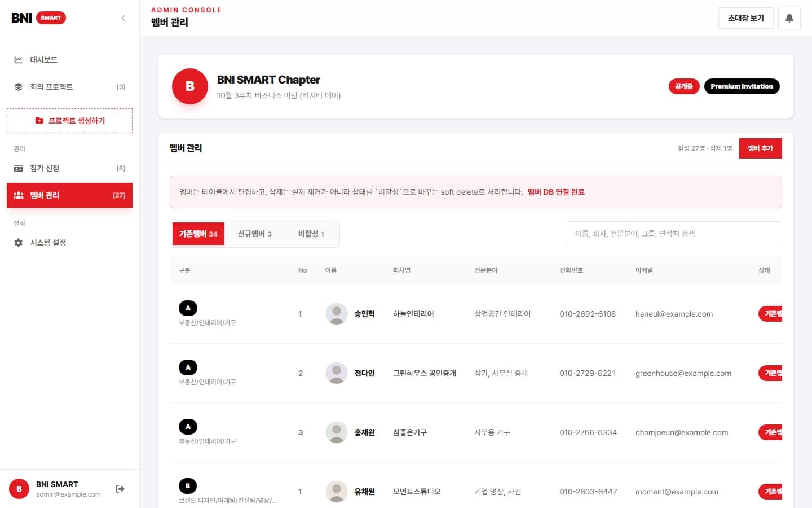Click the status badge in 전다인 row
The height and width of the screenshot is (508, 812).
770,373
